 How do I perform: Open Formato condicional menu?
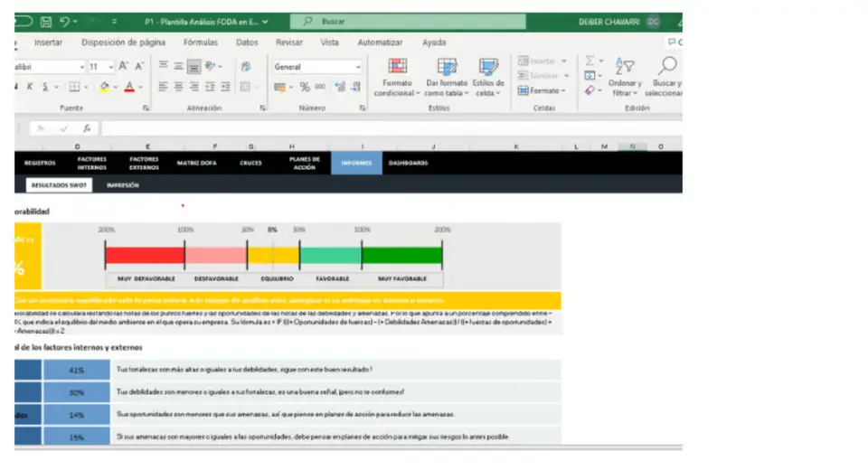tap(397, 78)
